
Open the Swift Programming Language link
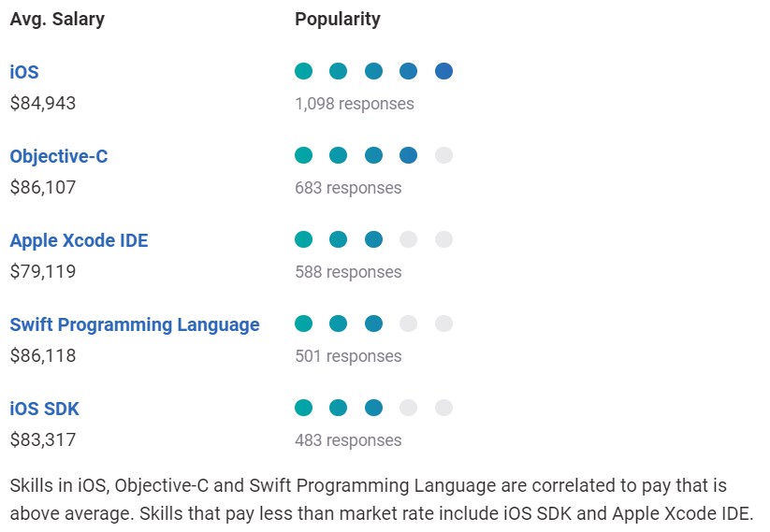click(x=135, y=324)
